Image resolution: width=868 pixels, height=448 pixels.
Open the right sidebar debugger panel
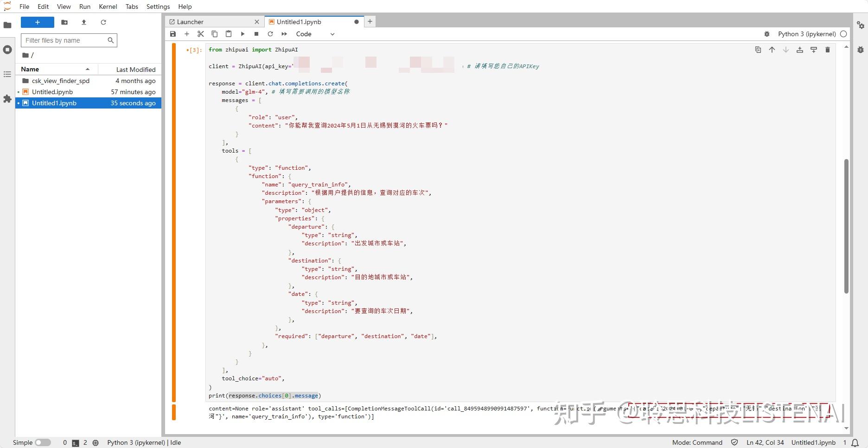tap(861, 50)
